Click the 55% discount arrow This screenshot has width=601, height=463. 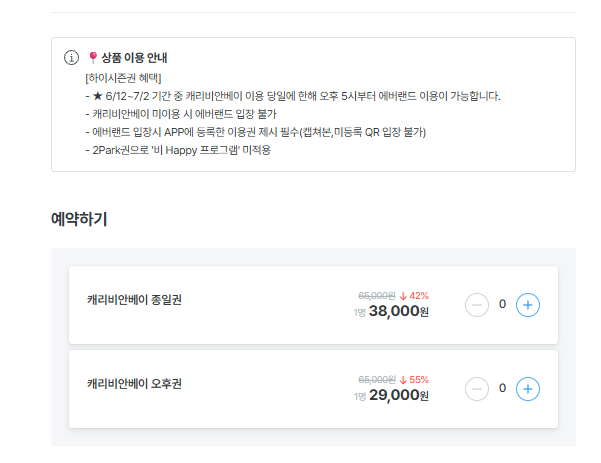pyautogui.click(x=403, y=380)
